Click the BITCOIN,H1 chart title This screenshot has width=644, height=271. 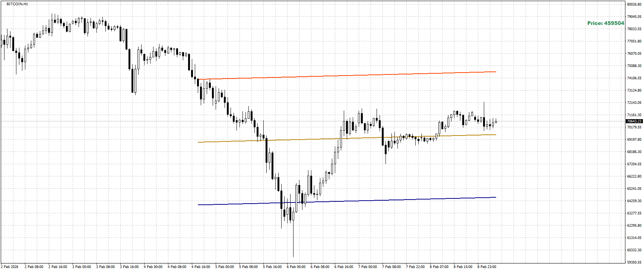(x=17, y=4)
